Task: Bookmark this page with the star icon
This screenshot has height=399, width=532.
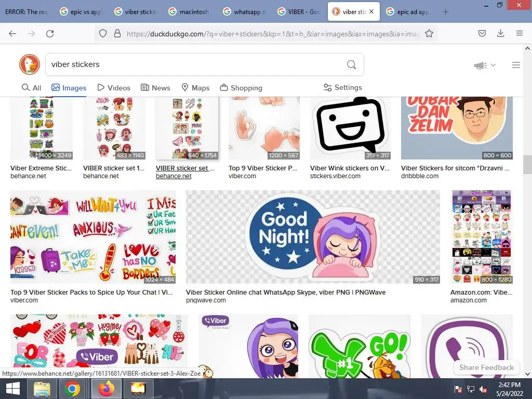Action: click(429, 34)
